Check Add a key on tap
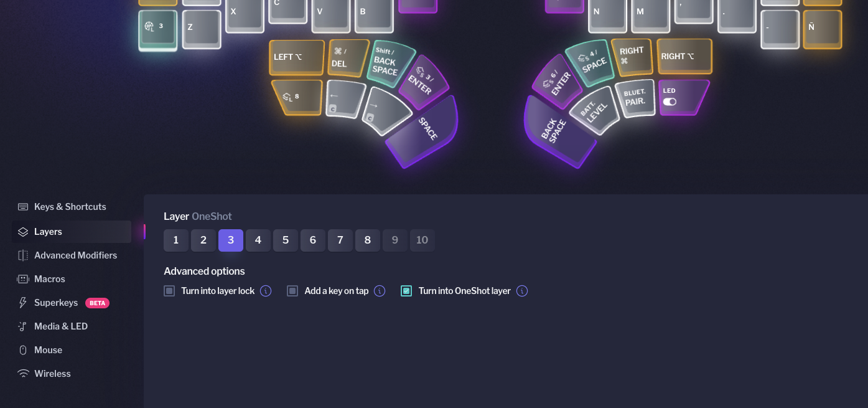 (x=292, y=291)
